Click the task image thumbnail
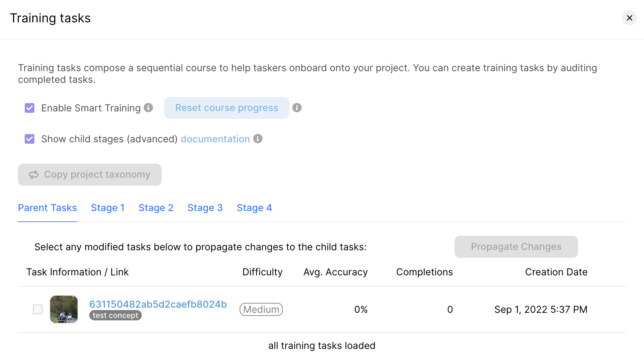644x363 pixels. tap(64, 309)
